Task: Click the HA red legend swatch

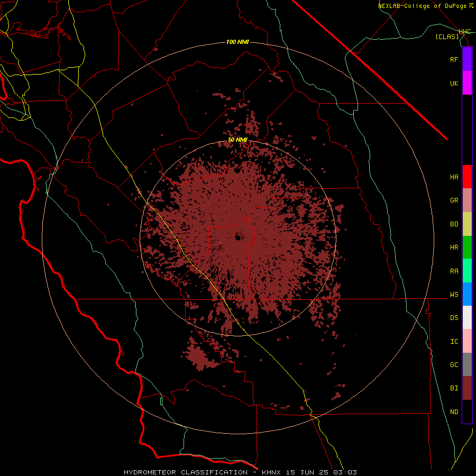Action: (467, 177)
